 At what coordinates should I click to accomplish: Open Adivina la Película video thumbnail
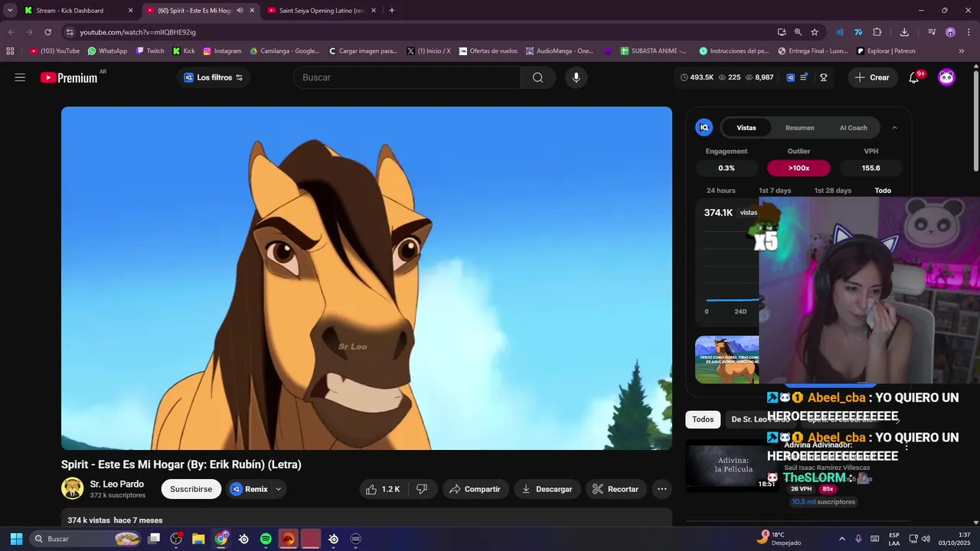pos(732,466)
